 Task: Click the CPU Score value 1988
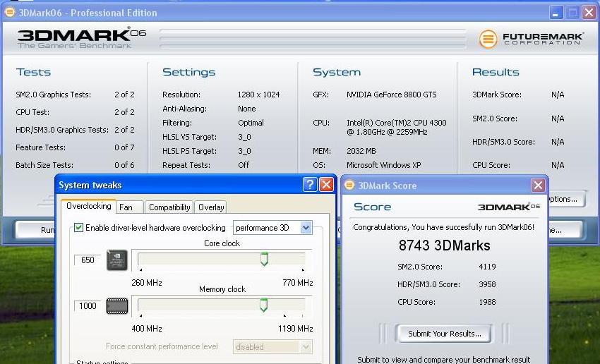tap(487, 302)
